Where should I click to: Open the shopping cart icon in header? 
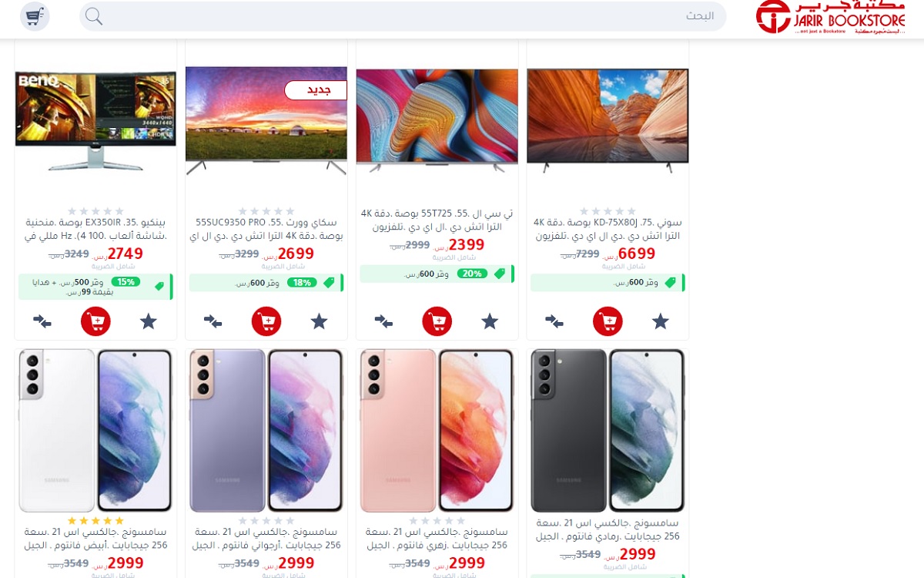35,17
